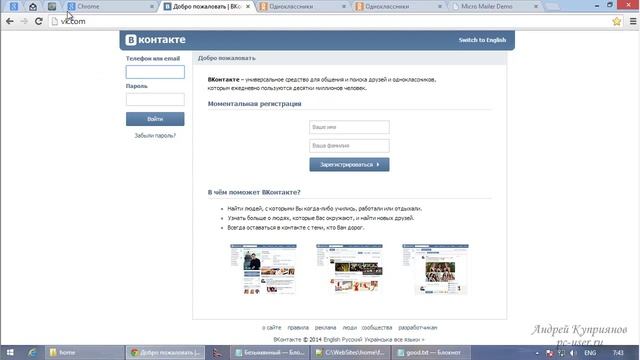Viewport: 640px width, 360px height.
Task: Open the third pinned tab
Action: pos(52,7)
